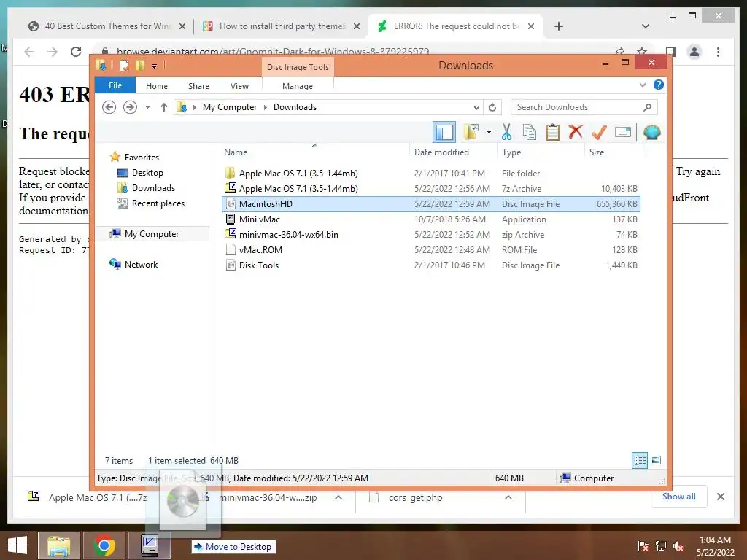This screenshot has height=560, width=747.
Task: Open the File ribbon tab
Action: click(115, 85)
